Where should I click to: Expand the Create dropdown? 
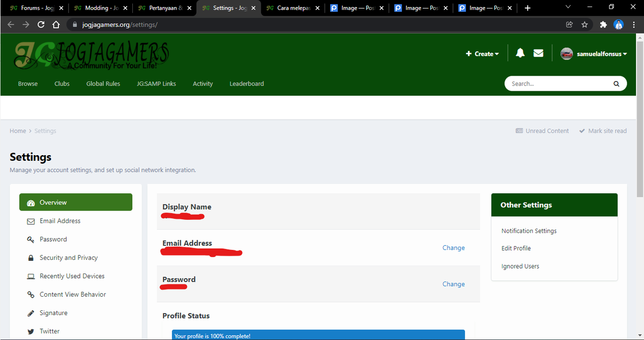point(482,54)
